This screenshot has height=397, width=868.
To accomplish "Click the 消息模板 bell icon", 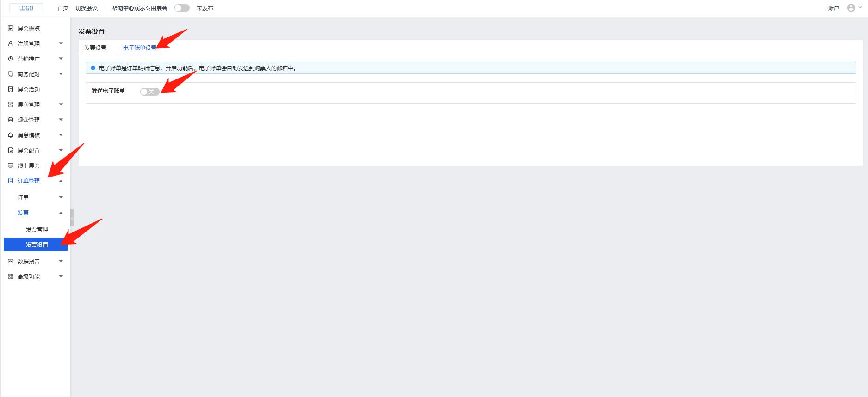I will pos(11,135).
